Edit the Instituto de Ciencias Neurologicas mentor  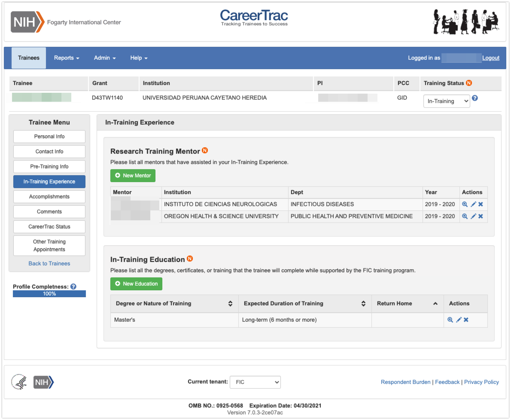pyautogui.click(x=473, y=204)
